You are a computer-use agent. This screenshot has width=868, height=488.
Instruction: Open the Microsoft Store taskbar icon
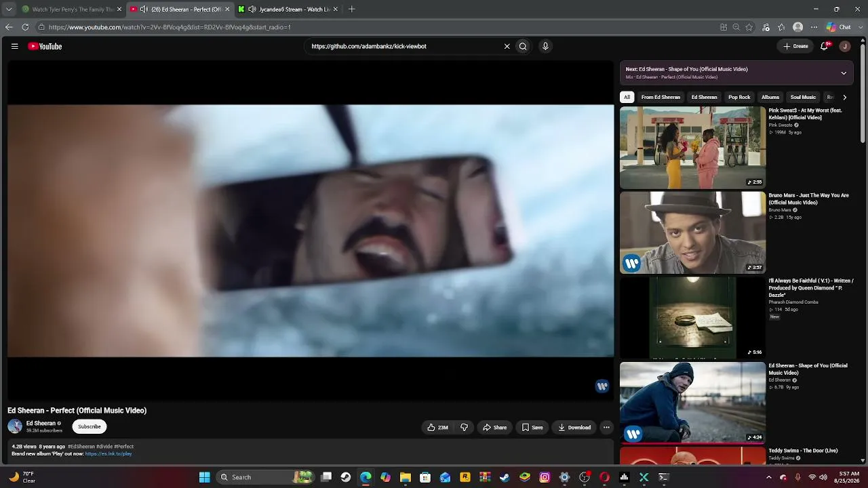[x=425, y=477]
